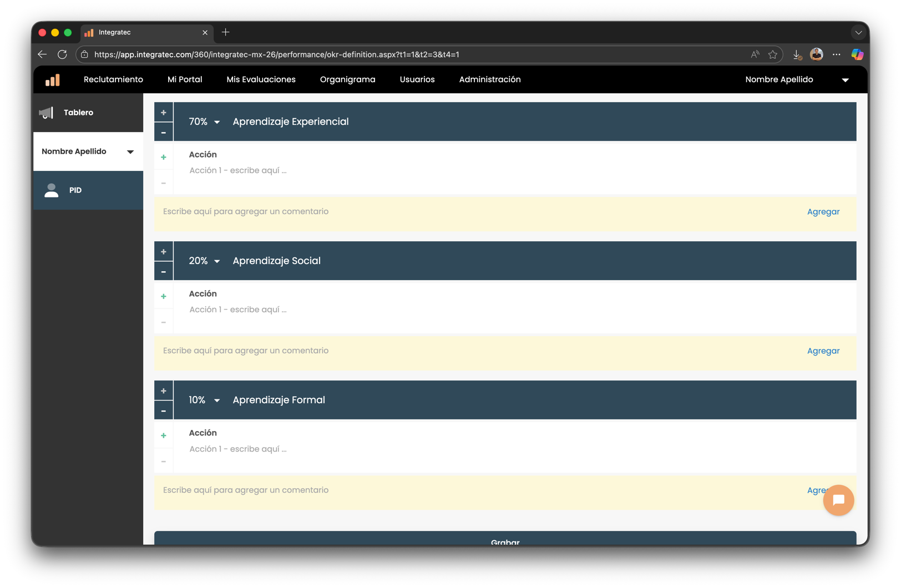
Task: Open Mis Evaluaciones
Action: [261, 80]
